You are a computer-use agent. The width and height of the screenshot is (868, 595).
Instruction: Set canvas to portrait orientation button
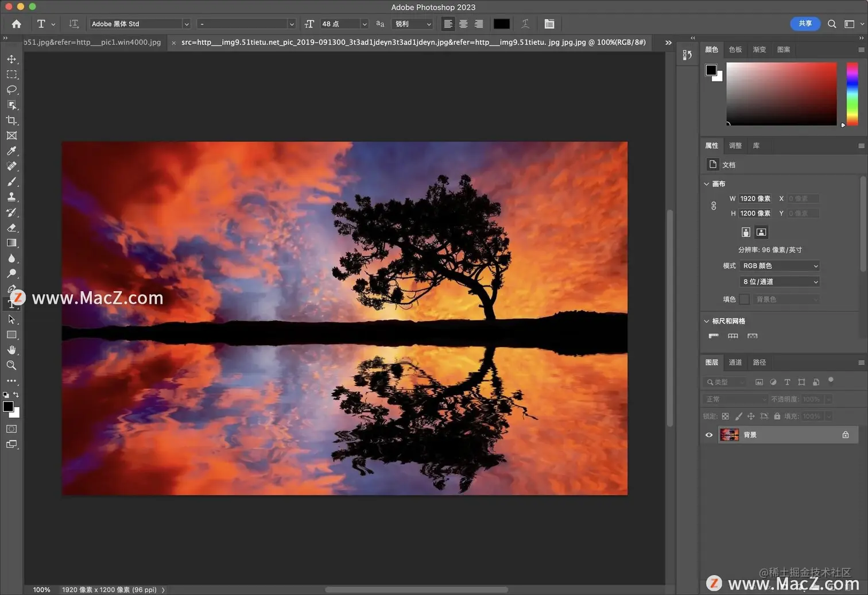point(746,232)
